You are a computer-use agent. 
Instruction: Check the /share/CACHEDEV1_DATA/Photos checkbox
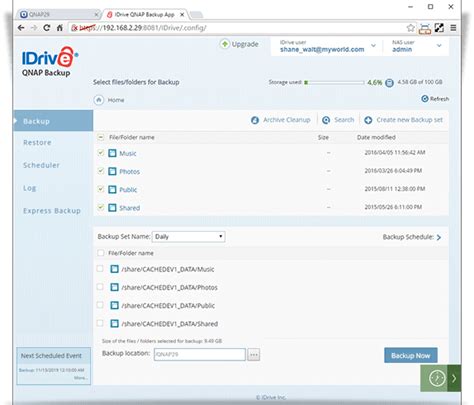(x=100, y=287)
